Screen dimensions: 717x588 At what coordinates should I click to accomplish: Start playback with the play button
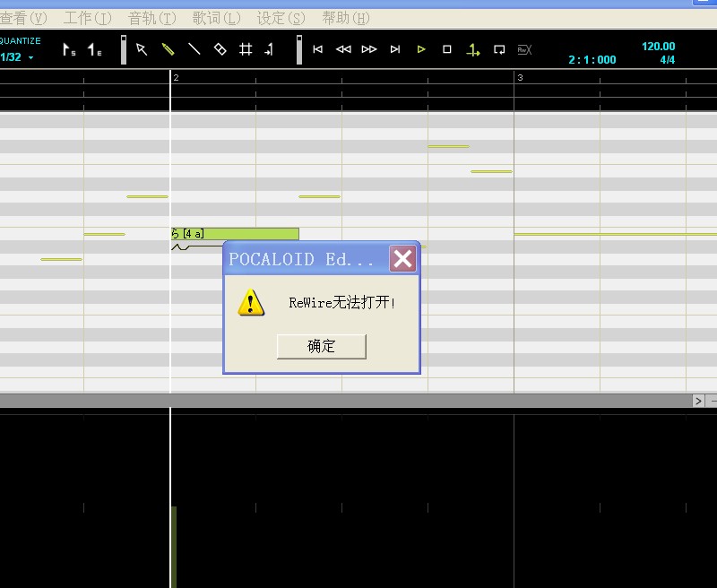pos(421,49)
